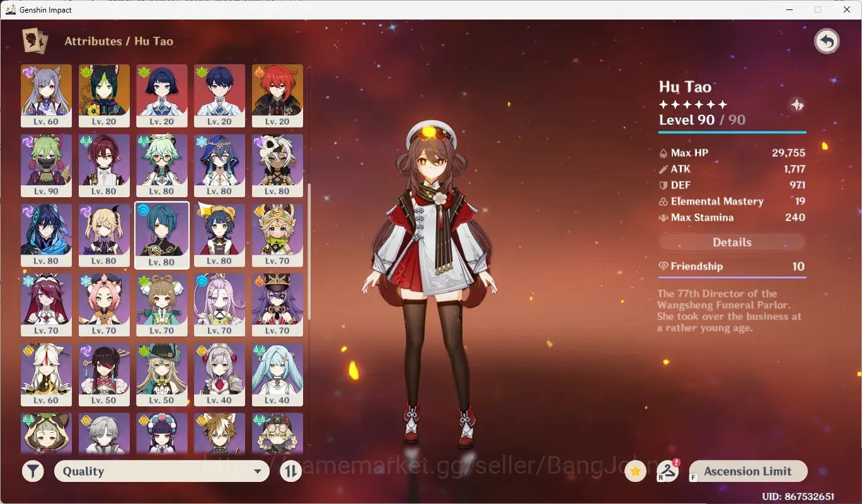Select Faruzan with teal twin tails
The height and width of the screenshot is (504, 862).
[277, 375]
